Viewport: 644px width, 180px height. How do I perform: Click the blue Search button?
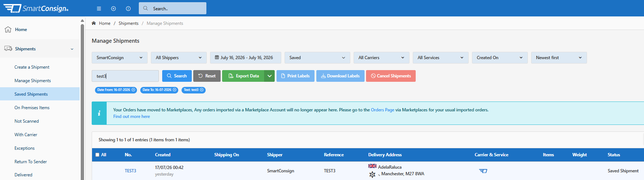177,76
